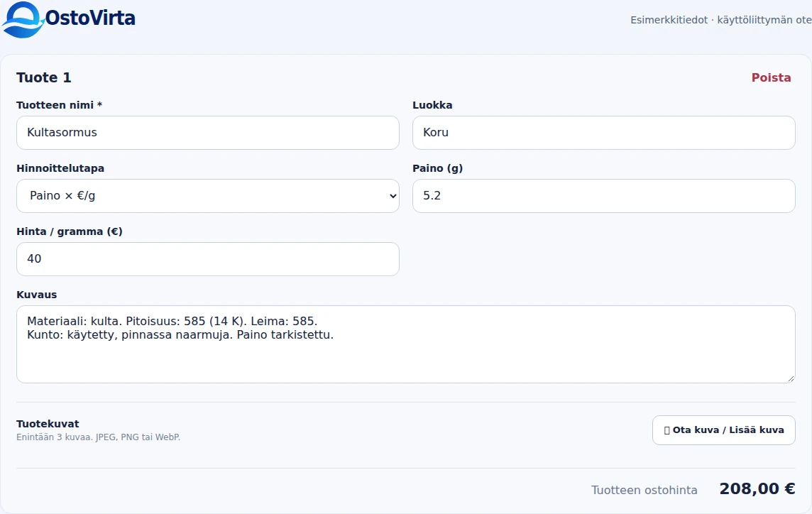Click the 'Paino (g)' field label
The width and height of the screenshot is (812, 514).
click(x=438, y=168)
